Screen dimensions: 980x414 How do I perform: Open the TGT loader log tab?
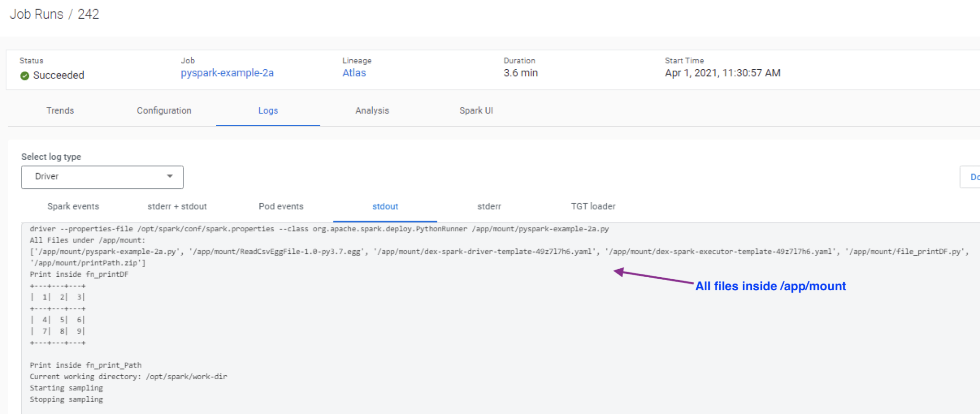[x=593, y=206]
